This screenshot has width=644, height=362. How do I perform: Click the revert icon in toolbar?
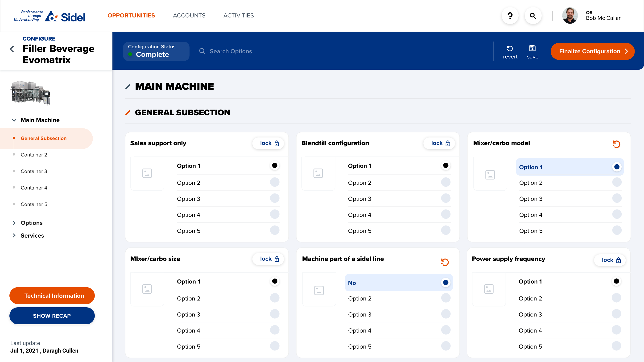click(510, 52)
